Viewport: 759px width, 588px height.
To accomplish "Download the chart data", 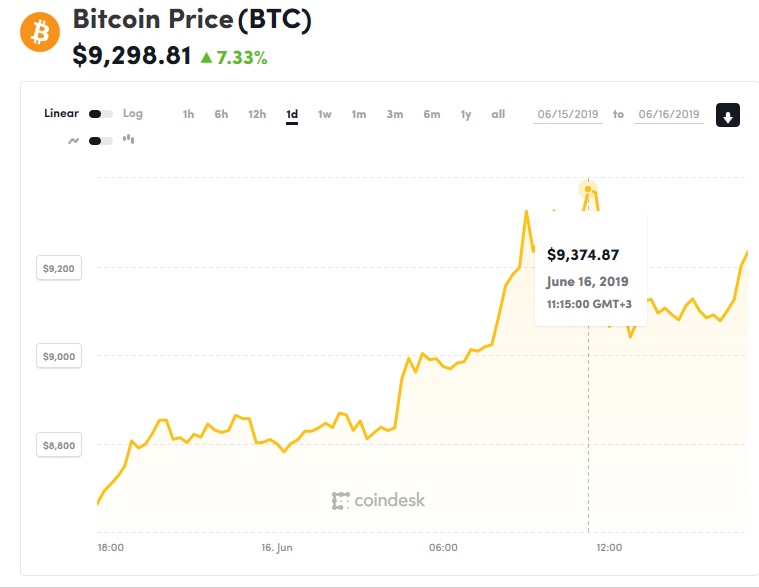I will point(728,116).
